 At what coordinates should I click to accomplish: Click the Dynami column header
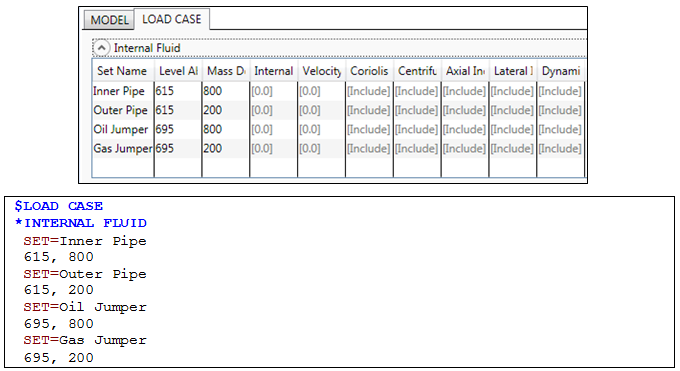(561, 71)
